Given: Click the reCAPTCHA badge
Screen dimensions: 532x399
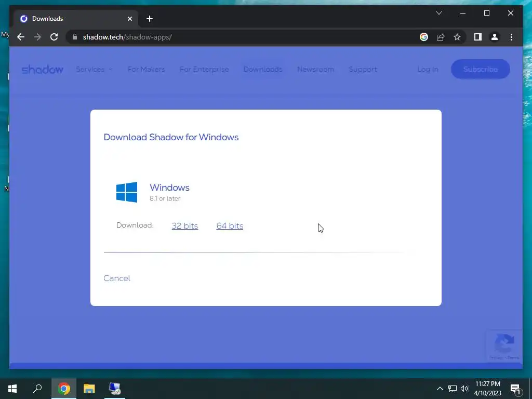Looking at the screenshot, I should pos(504,345).
